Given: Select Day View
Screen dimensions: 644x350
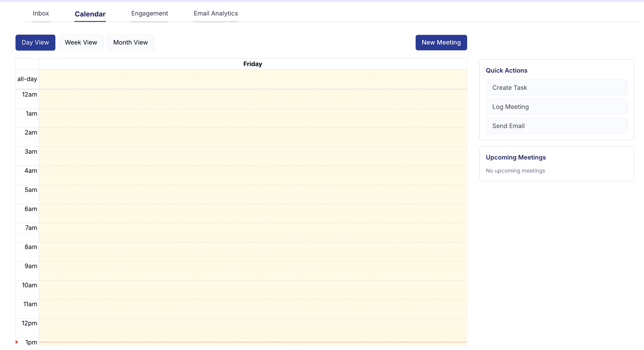Looking at the screenshot, I should point(35,42).
